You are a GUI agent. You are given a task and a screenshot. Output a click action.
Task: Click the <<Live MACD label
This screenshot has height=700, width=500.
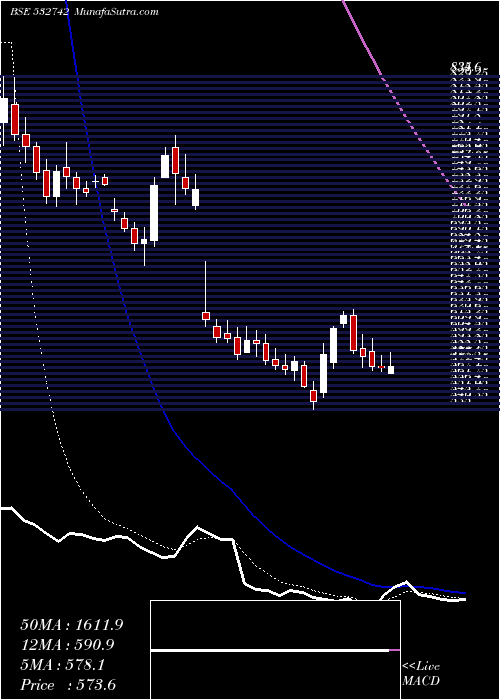click(x=421, y=674)
